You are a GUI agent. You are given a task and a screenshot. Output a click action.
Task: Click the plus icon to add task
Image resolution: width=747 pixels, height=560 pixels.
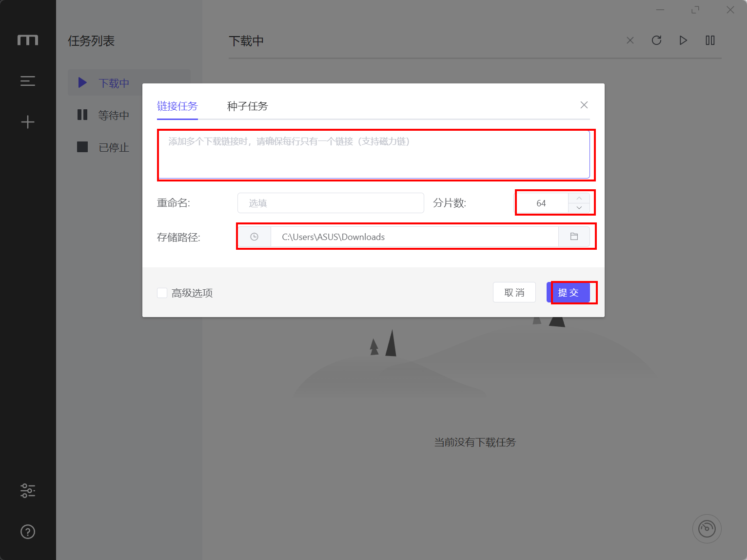point(28,122)
